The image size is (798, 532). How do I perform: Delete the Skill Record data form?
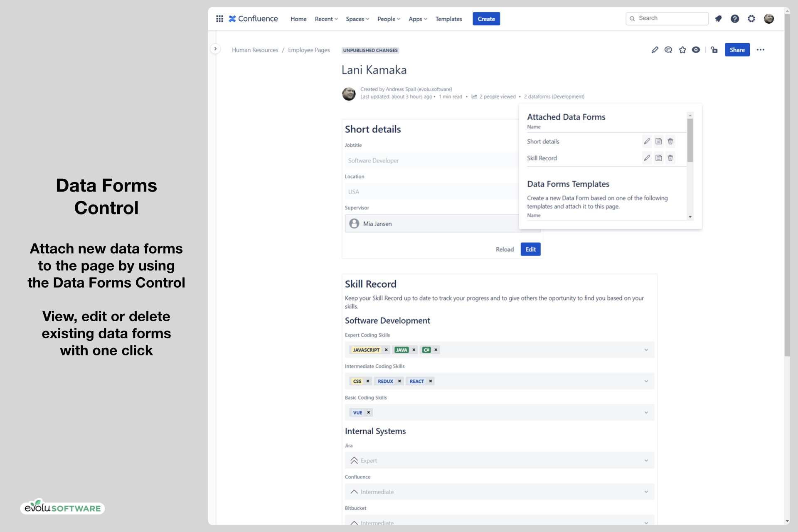pyautogui.click(x=670, y=158)
